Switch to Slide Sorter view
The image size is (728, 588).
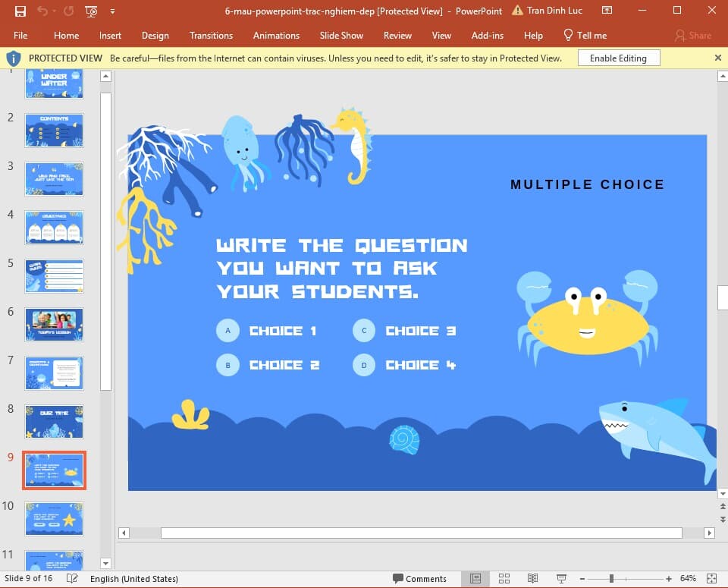504,579
